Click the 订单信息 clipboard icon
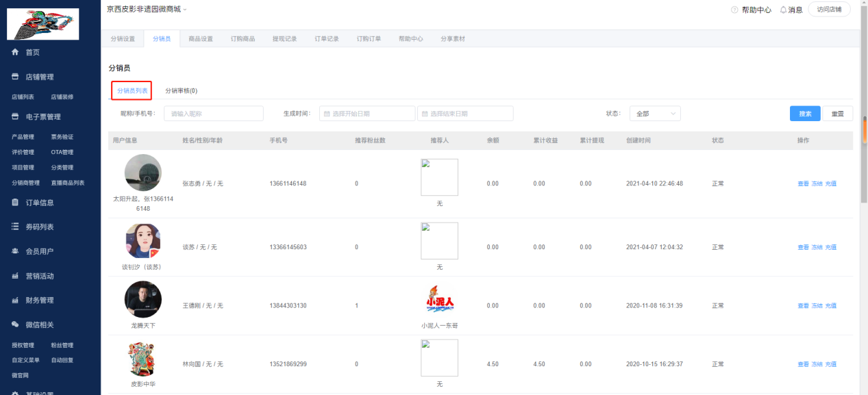The width and height of the screenshot is (868, 395). click(x=15, y=203)
